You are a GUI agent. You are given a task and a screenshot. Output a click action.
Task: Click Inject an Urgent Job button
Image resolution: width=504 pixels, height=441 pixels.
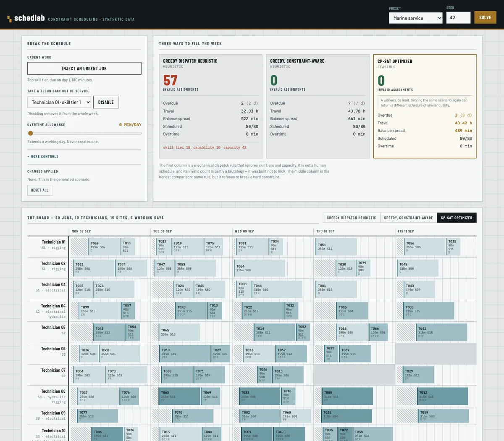(84, 68)
